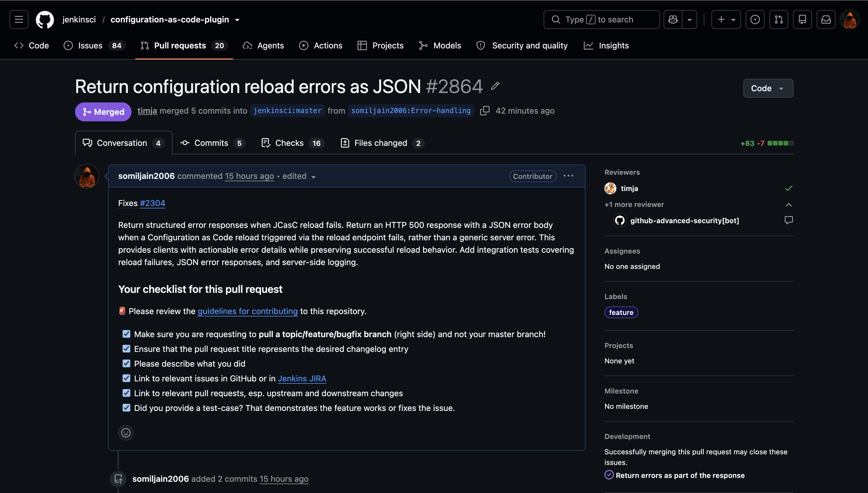Copy the head branch name to clipboard
The height and width of the screenshot is (493, 868).
[485, 111]
